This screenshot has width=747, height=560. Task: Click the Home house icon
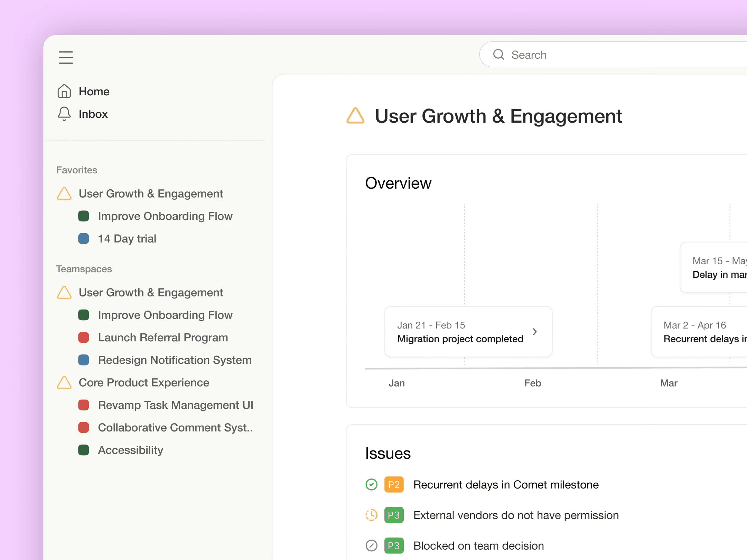[64, 91]
